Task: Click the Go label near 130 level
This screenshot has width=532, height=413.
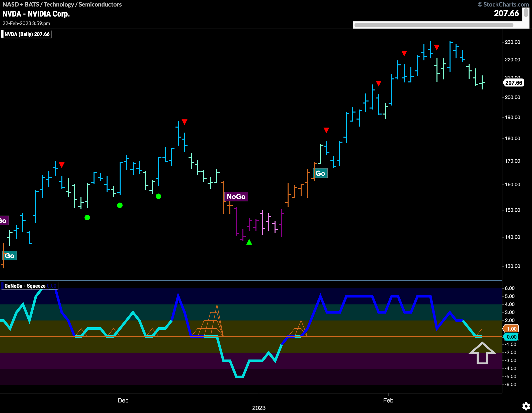Action: (x=10, y=256)
